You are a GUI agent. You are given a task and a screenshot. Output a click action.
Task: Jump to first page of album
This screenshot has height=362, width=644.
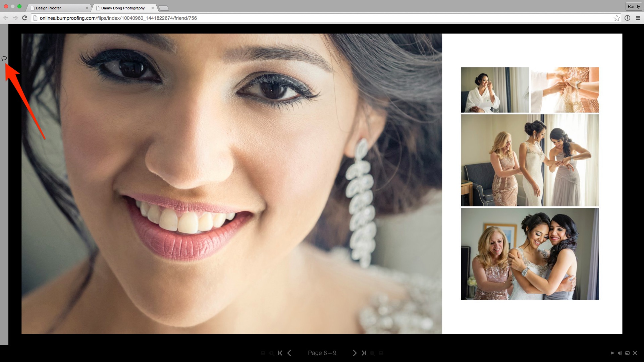point(280,353)
